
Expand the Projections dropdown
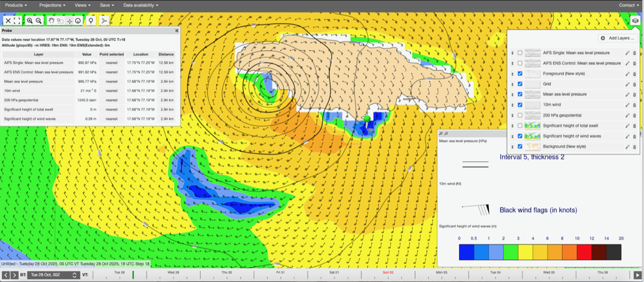pyautogui.click(x=52, y=5)
